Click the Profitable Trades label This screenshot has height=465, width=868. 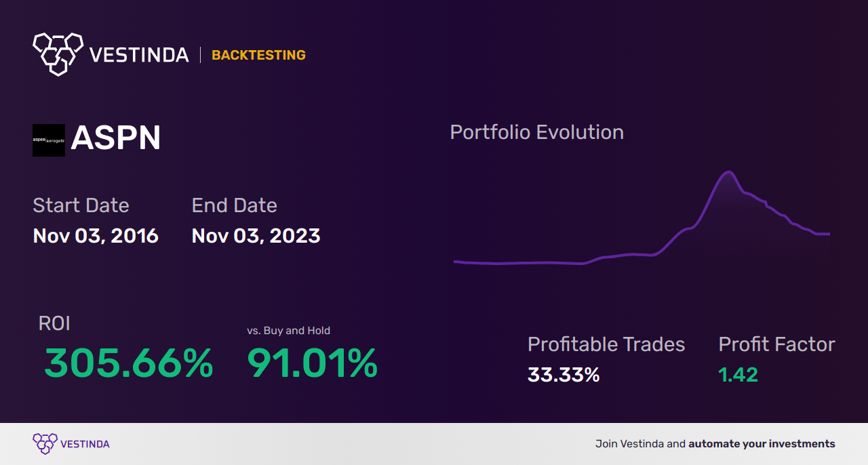tap(606, 344)
